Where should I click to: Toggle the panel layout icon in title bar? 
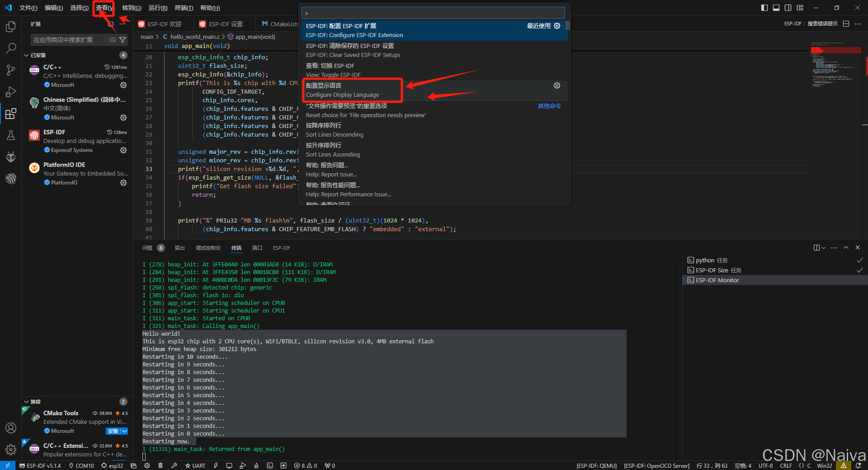tap(776, 8)
